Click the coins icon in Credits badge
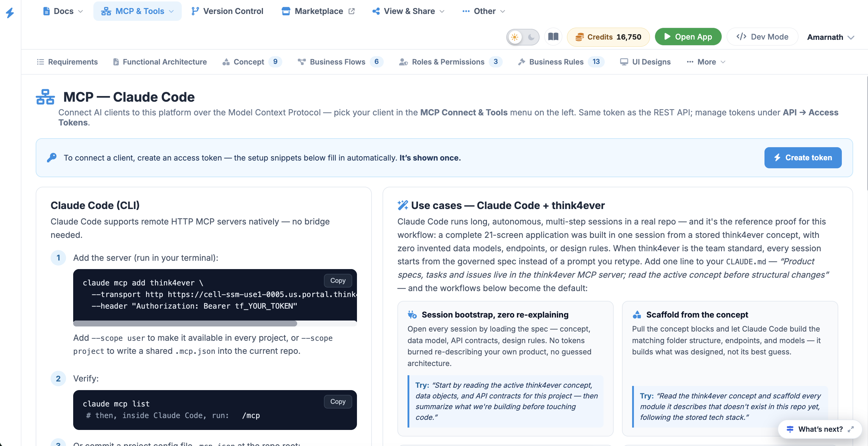This screenshot has height=446, width=868. 579,37
